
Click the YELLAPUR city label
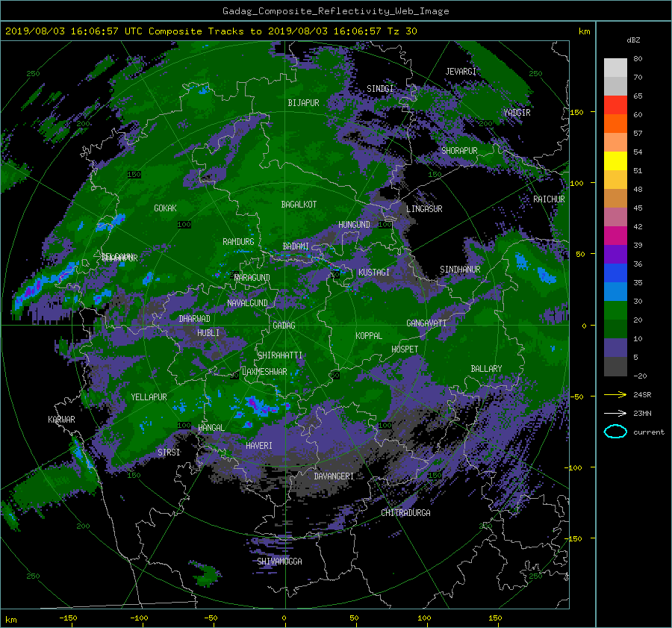tap(149, 397)
